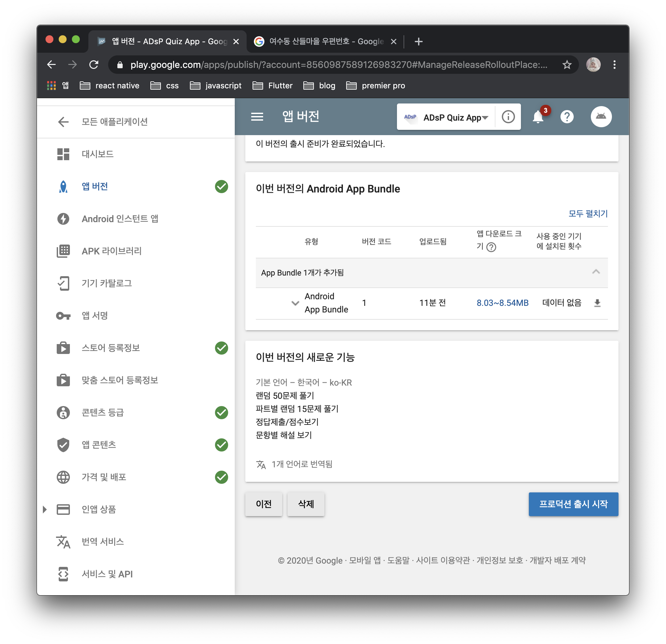Open the ADsP Quiz App dropdown

click(455, 118)
